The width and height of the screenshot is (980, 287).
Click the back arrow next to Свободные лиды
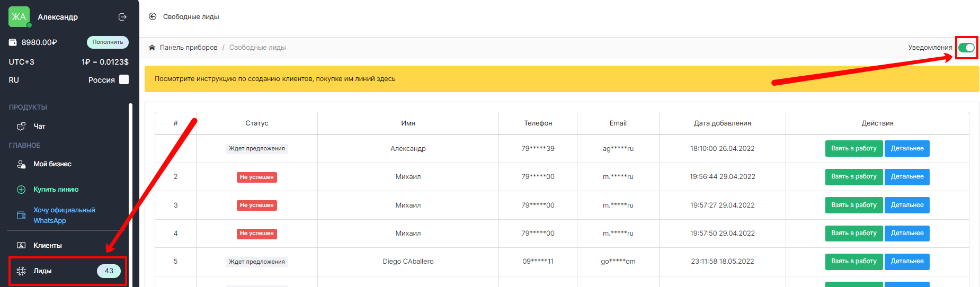153,16
